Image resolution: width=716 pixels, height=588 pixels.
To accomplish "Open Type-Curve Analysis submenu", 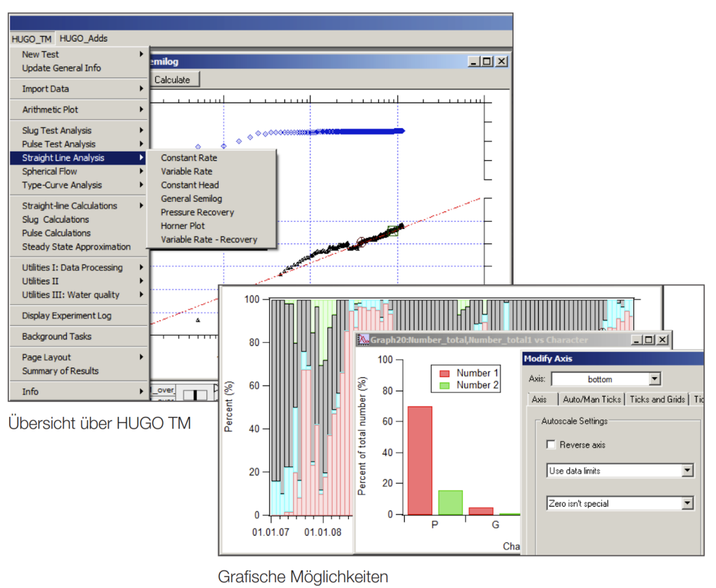I will click(x=79, y=185).
